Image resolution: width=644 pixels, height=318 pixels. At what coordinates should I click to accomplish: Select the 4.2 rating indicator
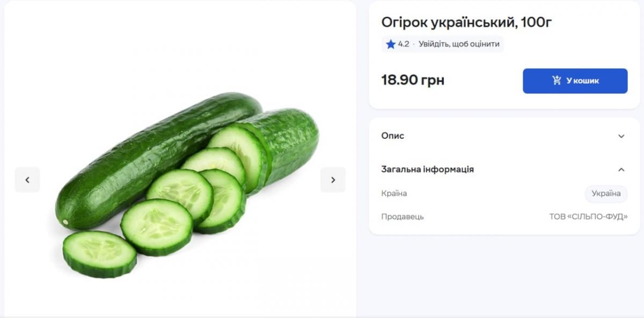coord(401,45)
